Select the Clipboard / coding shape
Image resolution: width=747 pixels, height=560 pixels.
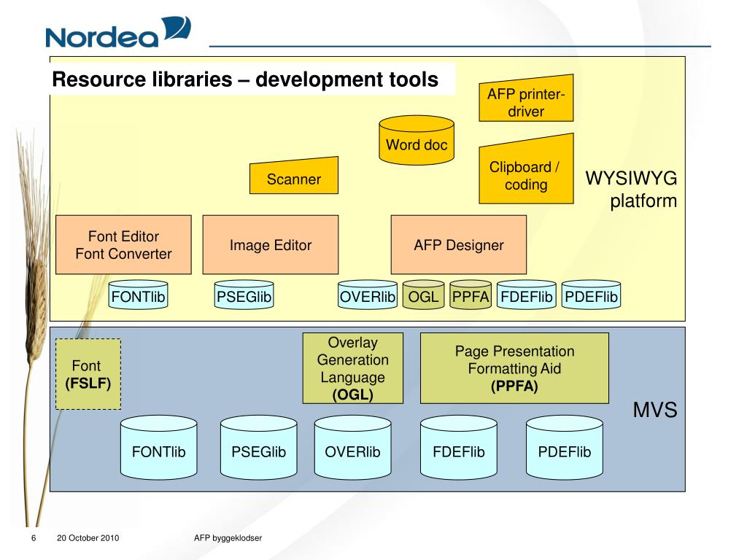pyautogui.click(x=526, y=169)
